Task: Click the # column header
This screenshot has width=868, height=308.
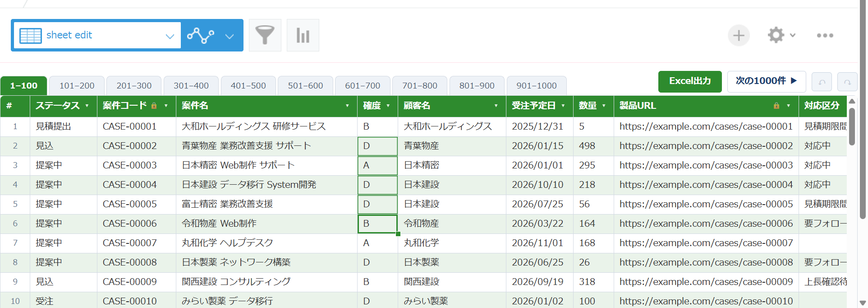Action: point(15,106)
